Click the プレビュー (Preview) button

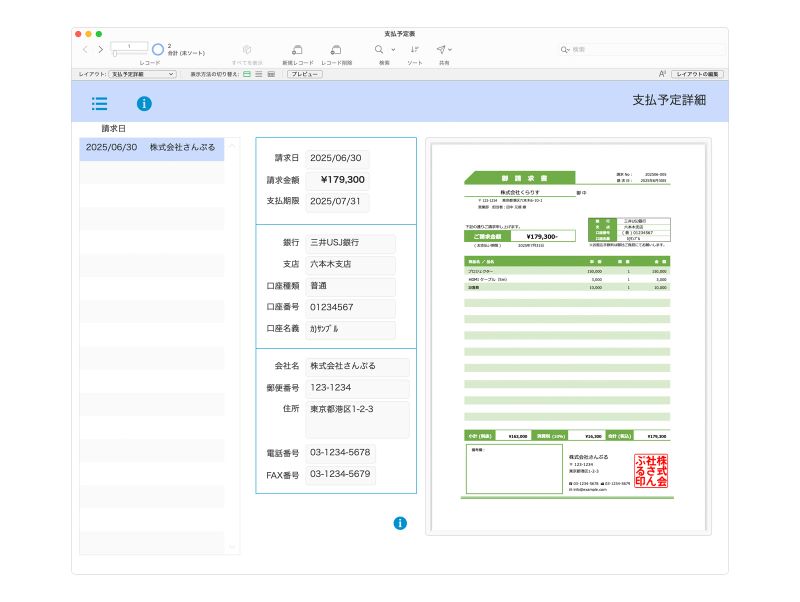304,74
